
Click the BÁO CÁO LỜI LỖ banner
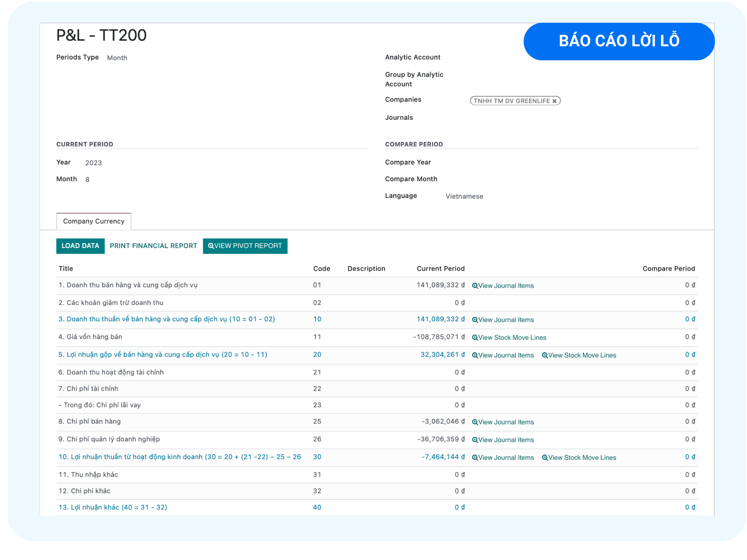[x=619, y=41]
